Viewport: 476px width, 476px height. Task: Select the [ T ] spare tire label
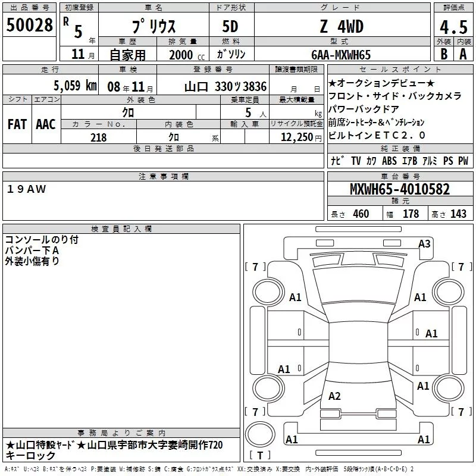pos(260,455)
